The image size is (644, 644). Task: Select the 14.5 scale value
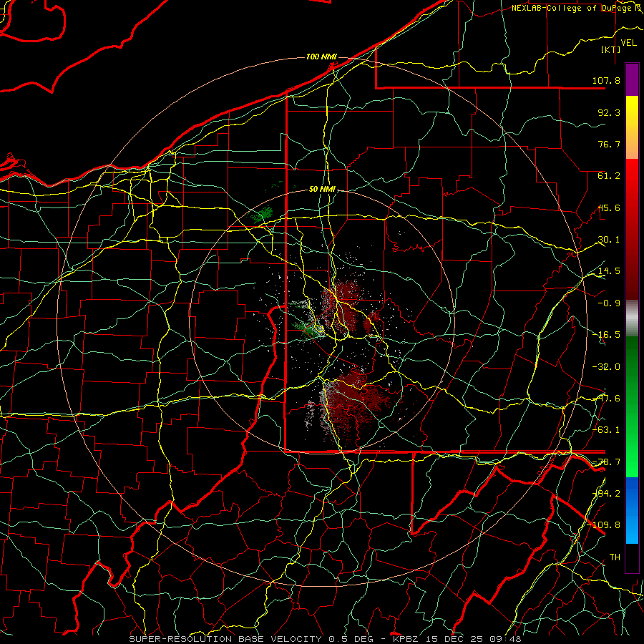coord(609,271)
